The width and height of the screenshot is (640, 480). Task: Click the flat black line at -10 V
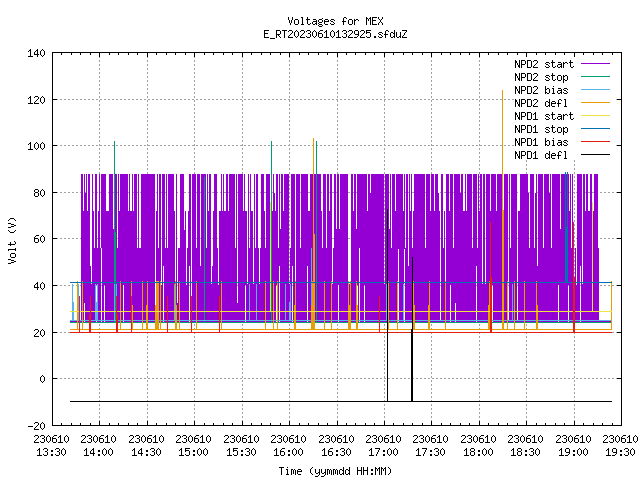click(x=341, y=402)
